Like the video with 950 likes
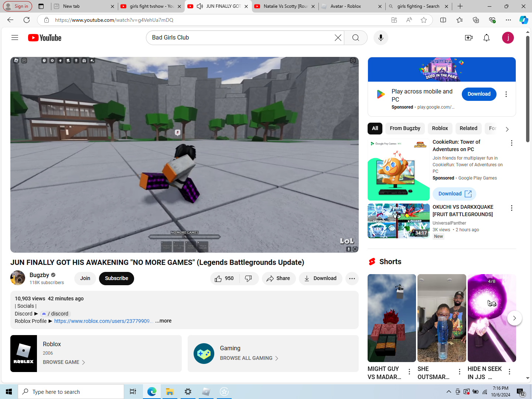 [x=225, y=279]
